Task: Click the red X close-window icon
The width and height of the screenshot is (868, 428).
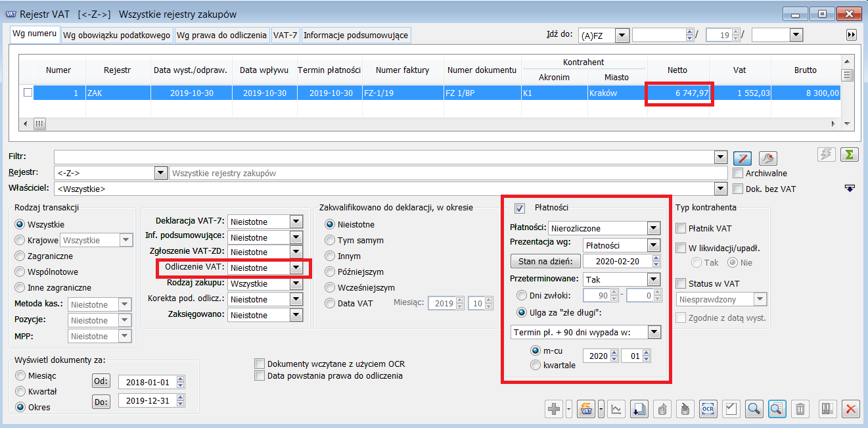Action: point(851,409)
